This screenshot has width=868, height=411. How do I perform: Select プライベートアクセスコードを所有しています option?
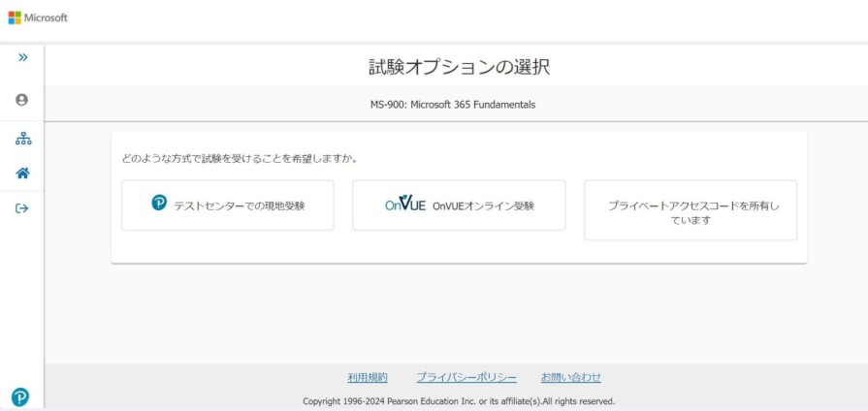pos(691,210)
